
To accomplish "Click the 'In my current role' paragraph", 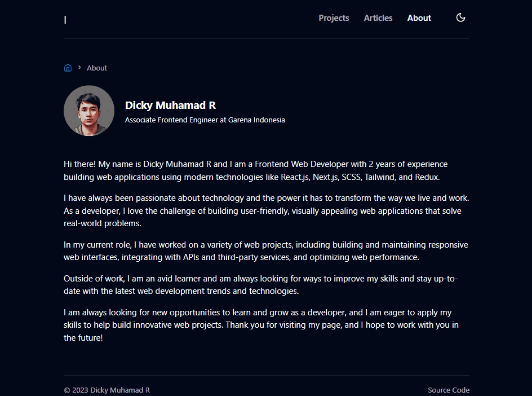I will pyautogui.click(x=265, y=251).
